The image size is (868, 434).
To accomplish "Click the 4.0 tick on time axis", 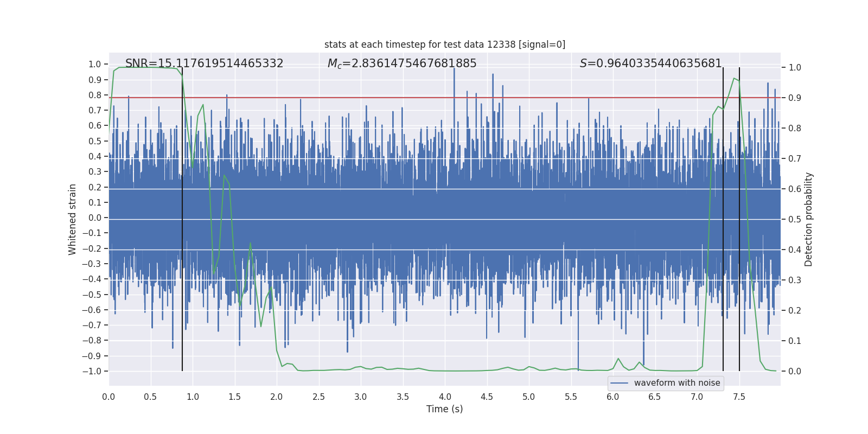I will coord(445,397).
